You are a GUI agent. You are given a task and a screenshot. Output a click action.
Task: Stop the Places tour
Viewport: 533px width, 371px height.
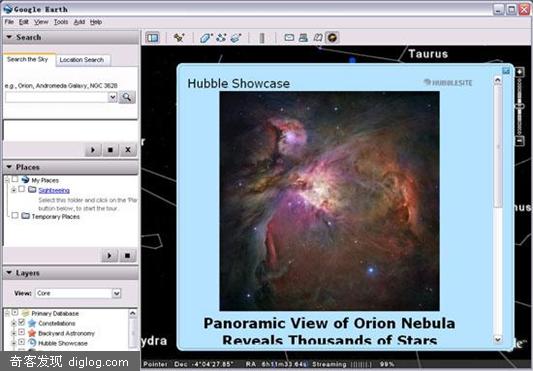(x=127, y=255)
